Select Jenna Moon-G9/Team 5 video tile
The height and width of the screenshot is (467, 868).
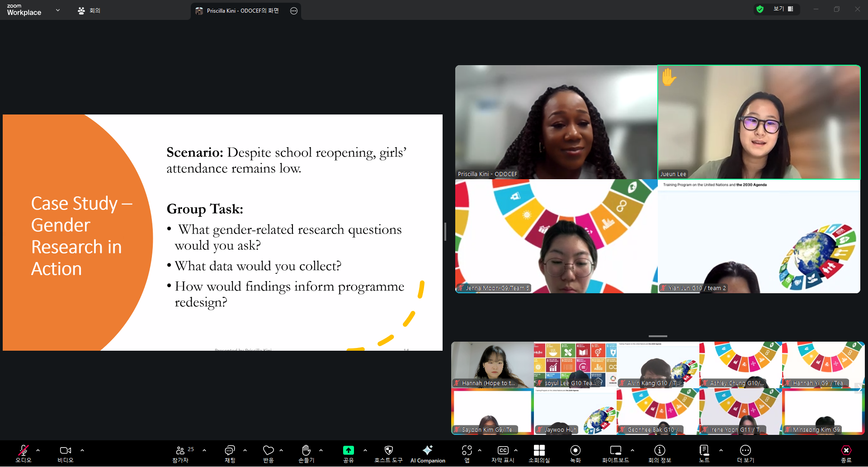coord(556,236)
